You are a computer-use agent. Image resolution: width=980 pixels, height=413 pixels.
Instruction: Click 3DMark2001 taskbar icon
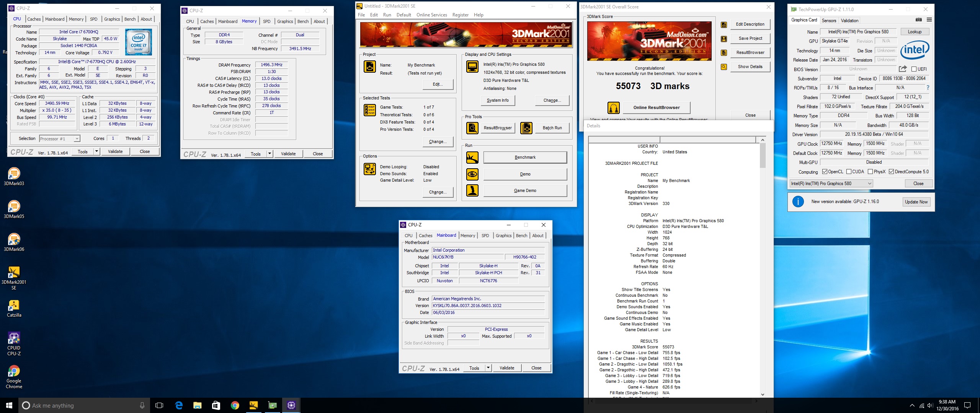coord(253,405)
